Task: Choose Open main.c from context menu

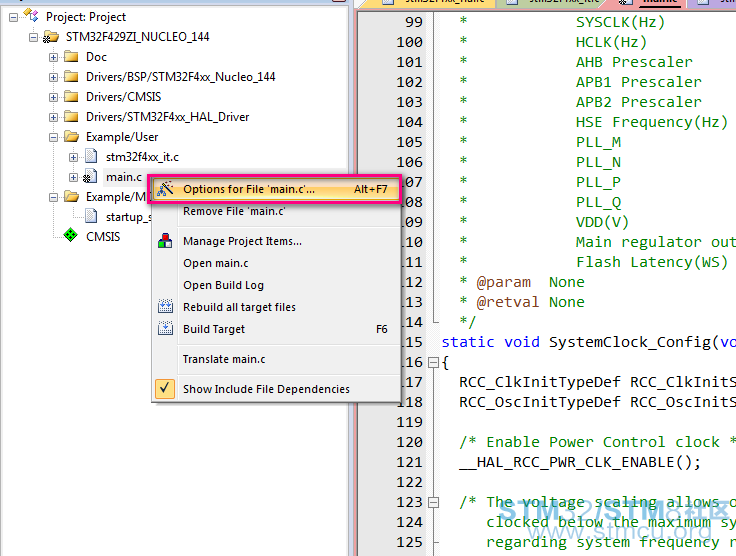Action: tap(276, 263)
